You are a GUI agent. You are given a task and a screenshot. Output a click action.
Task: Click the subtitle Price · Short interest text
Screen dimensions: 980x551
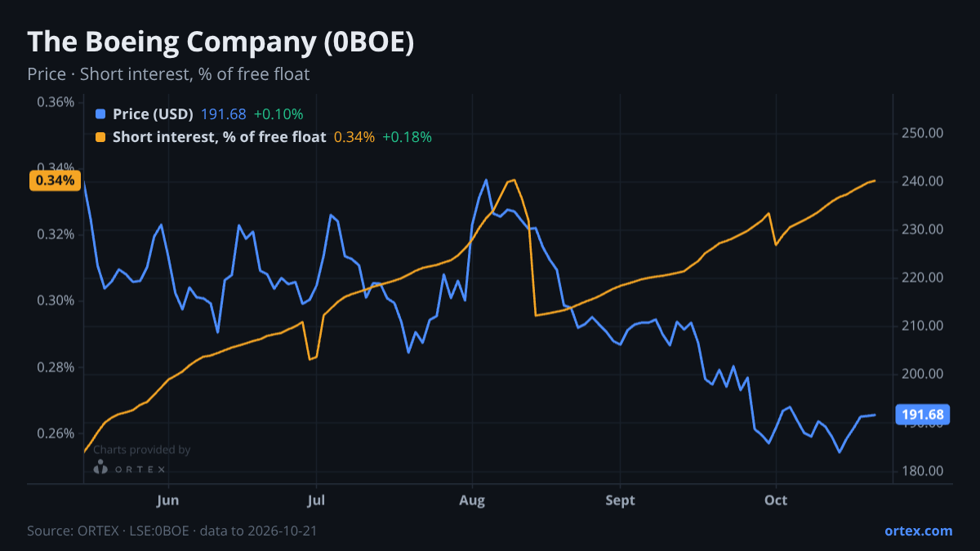click(168, 74)
